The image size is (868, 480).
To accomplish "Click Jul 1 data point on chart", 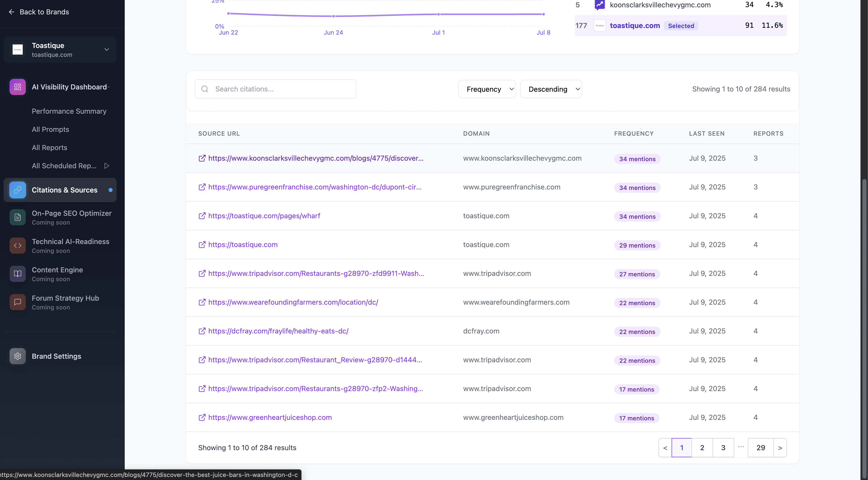I will click(x=438, y=14).
